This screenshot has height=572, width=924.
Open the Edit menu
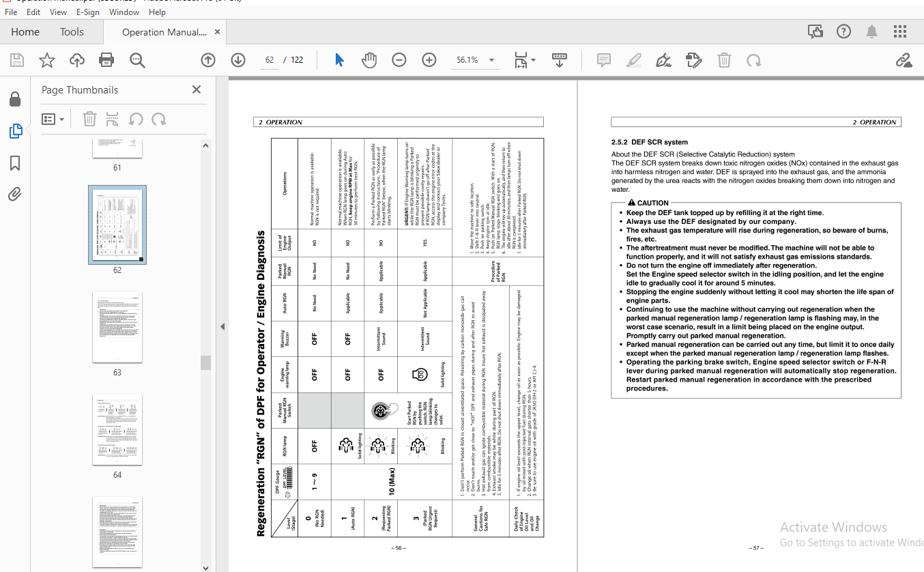coord(33,12)
